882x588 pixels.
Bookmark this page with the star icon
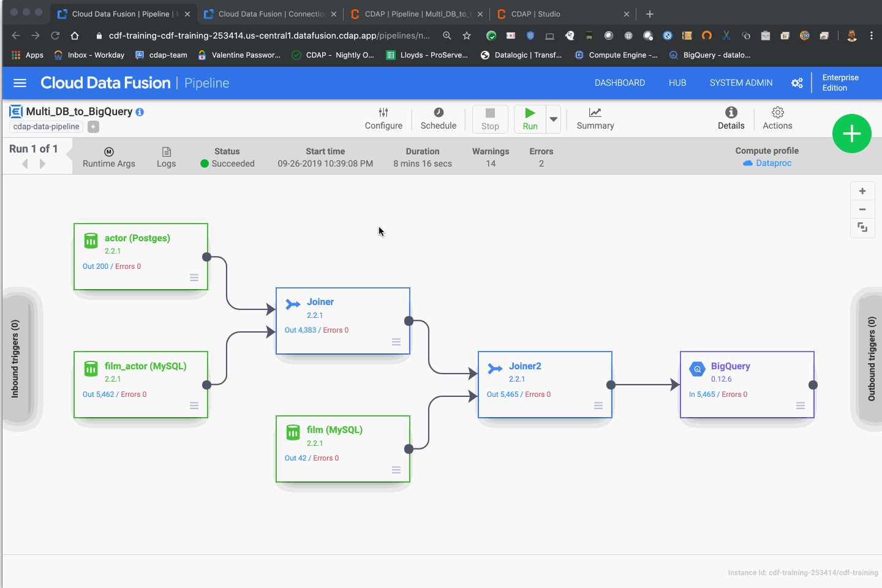tap(467, 36)
